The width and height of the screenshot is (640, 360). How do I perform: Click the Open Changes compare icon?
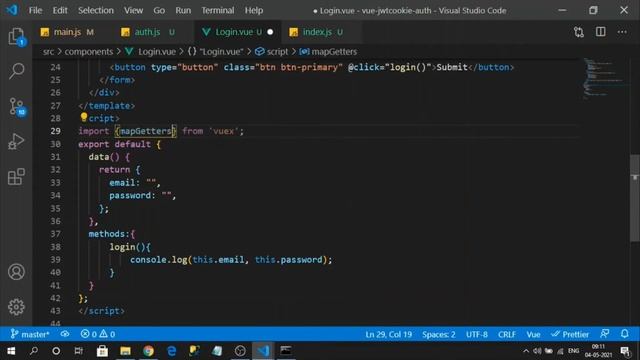tap(579, 32)
